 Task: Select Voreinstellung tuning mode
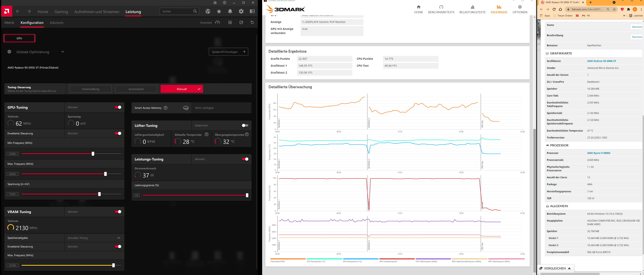click(91, 89)
